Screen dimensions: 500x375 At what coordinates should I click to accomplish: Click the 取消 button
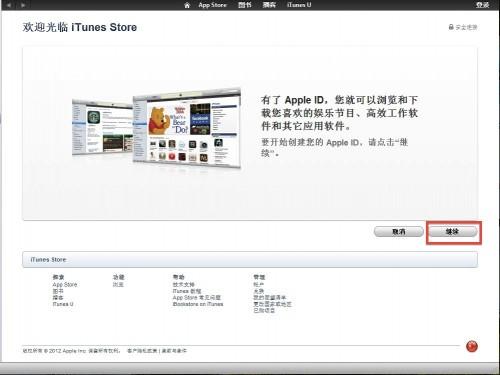pos(399,231)
